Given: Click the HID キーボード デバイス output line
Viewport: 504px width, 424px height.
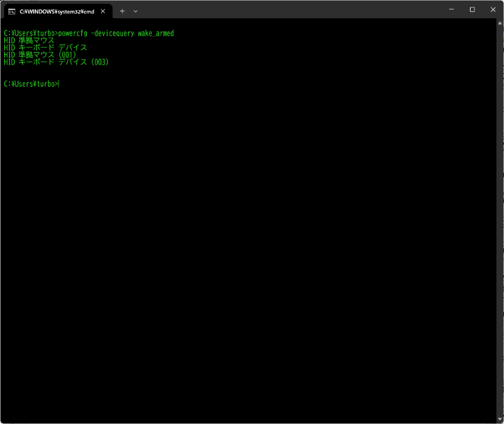Looking at the screenshot, I should (44, 47).
